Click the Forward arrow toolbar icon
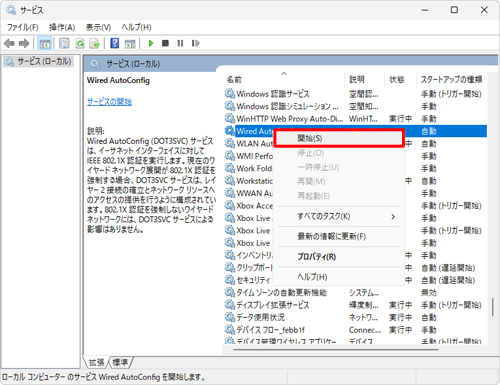The height and width of the screenshot is (385, 500). coord(24,43)
